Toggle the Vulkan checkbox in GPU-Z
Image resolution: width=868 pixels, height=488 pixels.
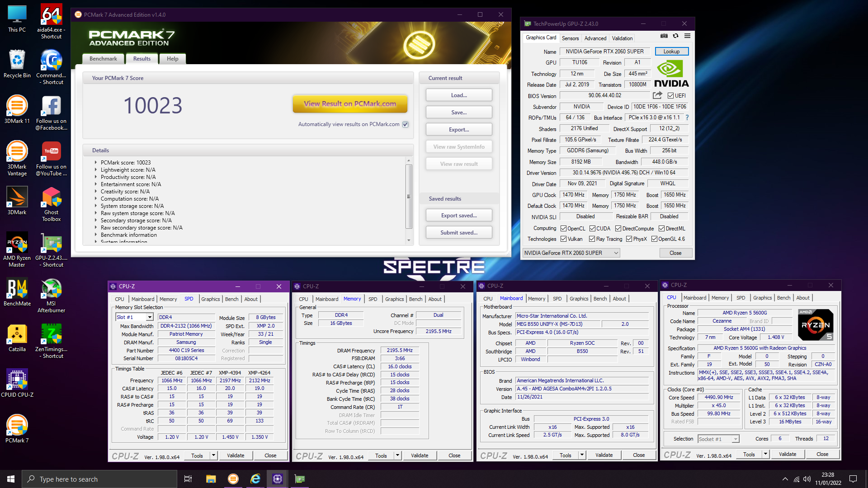point(563,239)
